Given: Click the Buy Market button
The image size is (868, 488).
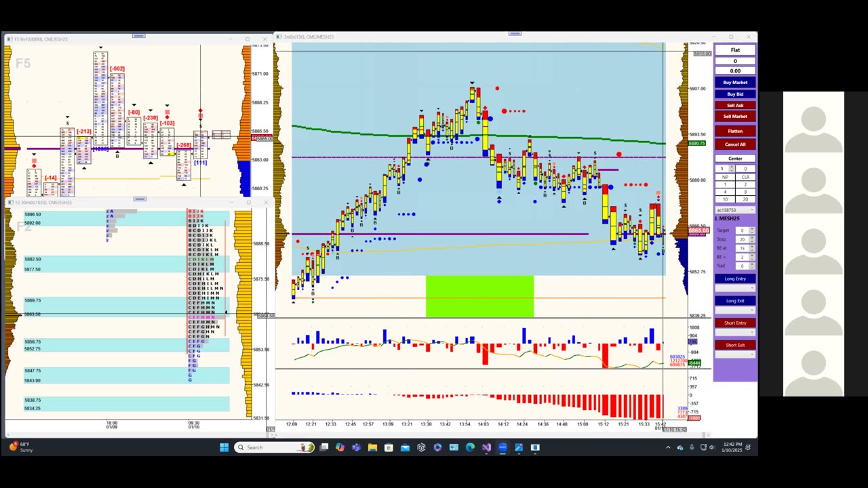Looking at the screenshot, I should pyautogui.click(x=735, y=83).
